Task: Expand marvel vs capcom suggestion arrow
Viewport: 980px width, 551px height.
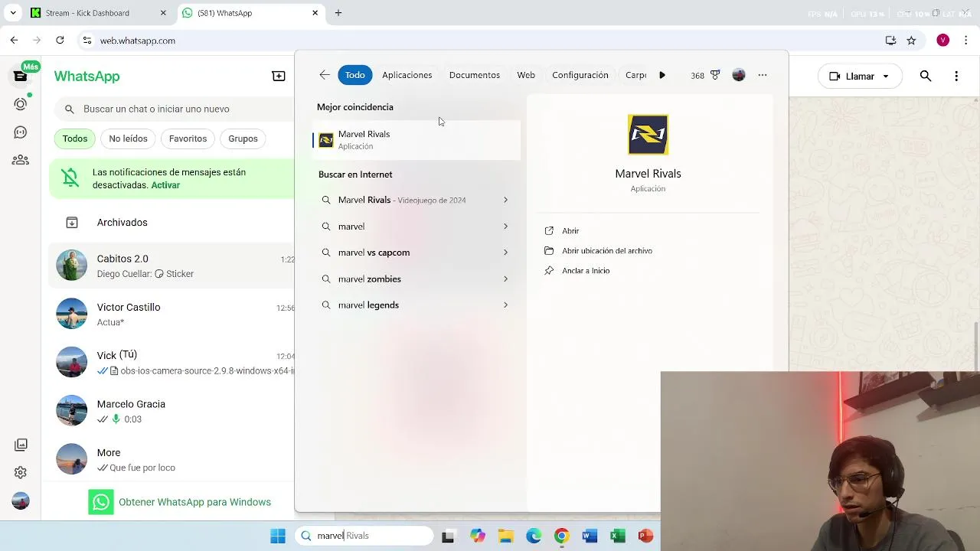Action: [x=505, y=253]
